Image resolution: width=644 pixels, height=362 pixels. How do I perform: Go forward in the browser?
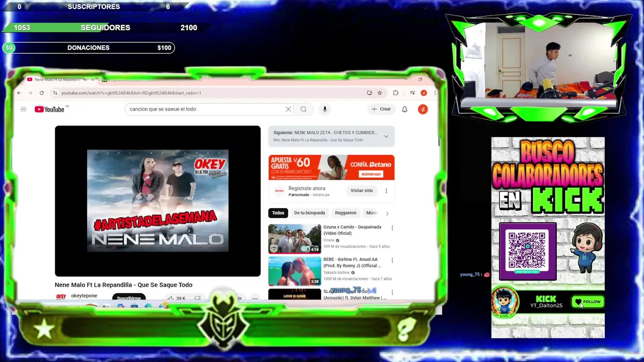30,93
